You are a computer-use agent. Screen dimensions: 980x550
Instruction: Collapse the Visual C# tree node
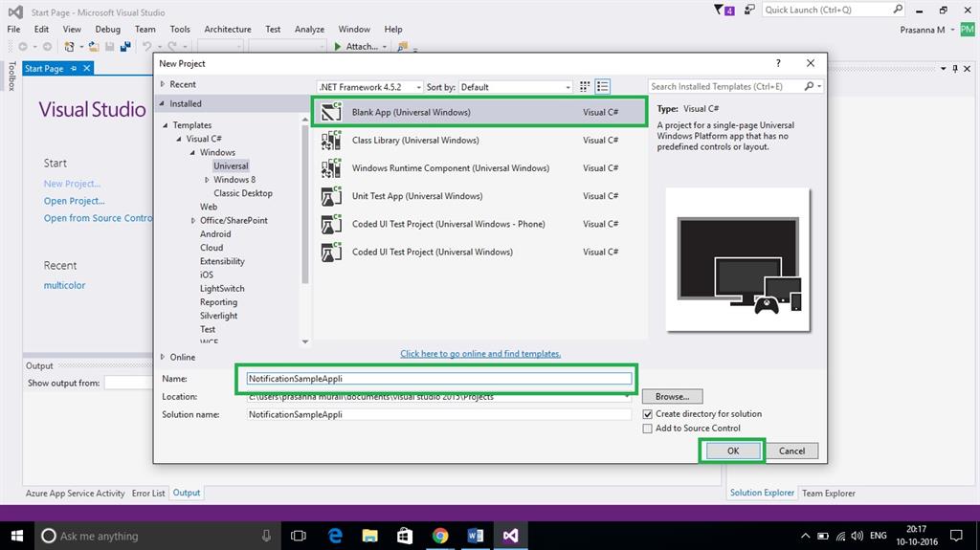tap(179, 139)
